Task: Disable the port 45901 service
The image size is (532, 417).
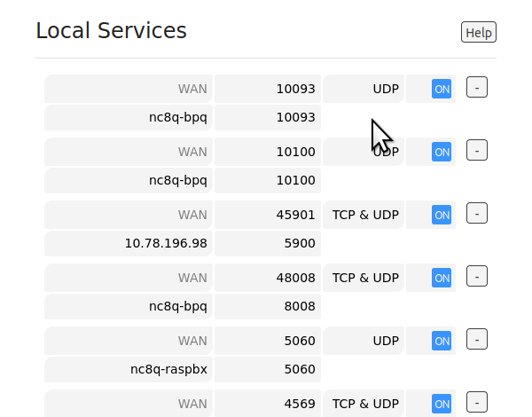Action: coord(442,215)
